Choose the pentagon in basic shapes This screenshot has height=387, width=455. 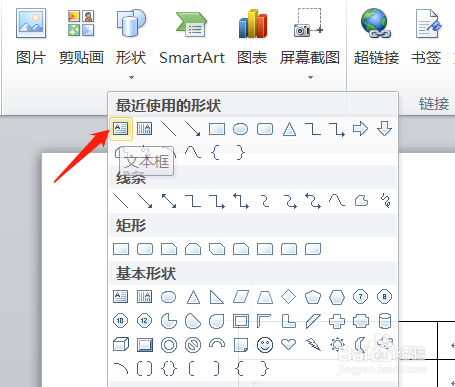coord(313,297)
